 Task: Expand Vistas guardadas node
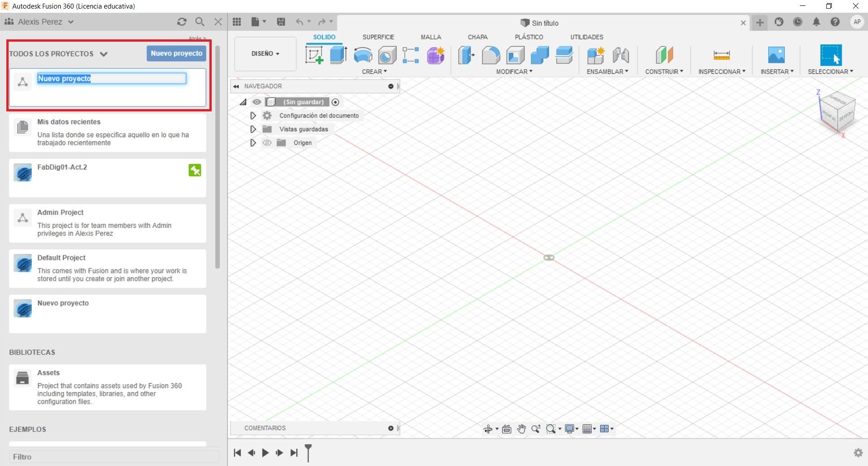pos(253,129)
